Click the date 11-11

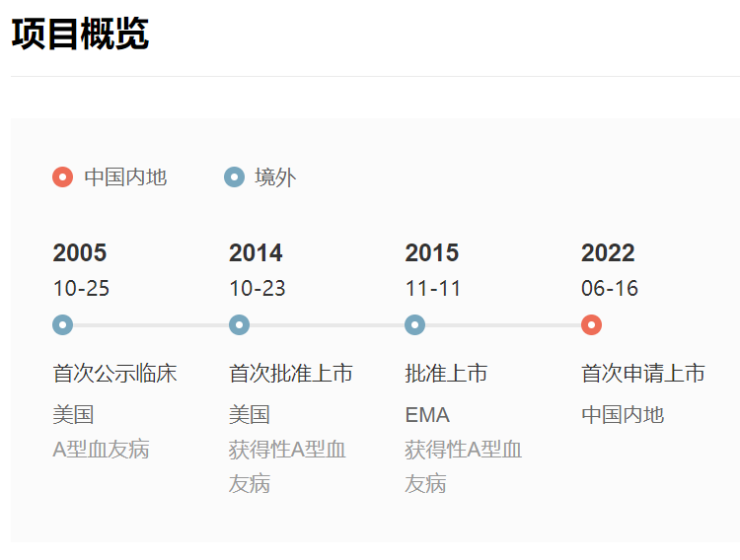(x=433, y=288)
